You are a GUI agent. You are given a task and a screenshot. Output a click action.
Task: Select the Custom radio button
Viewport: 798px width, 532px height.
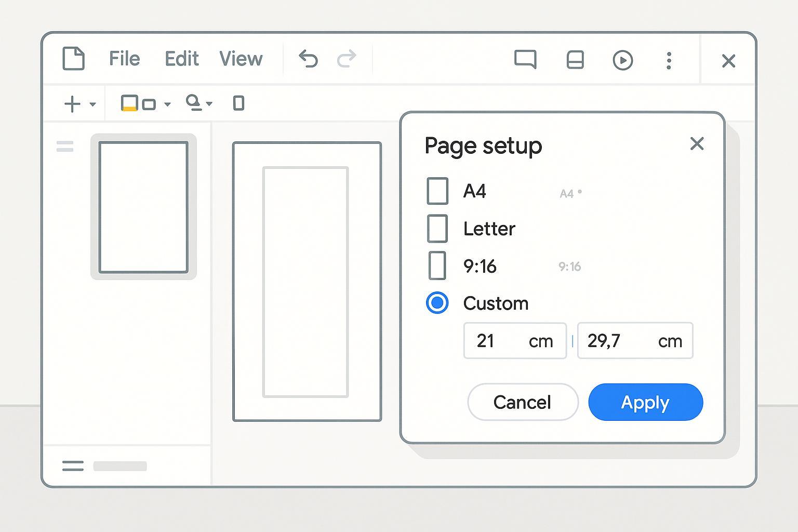(437, 303)
